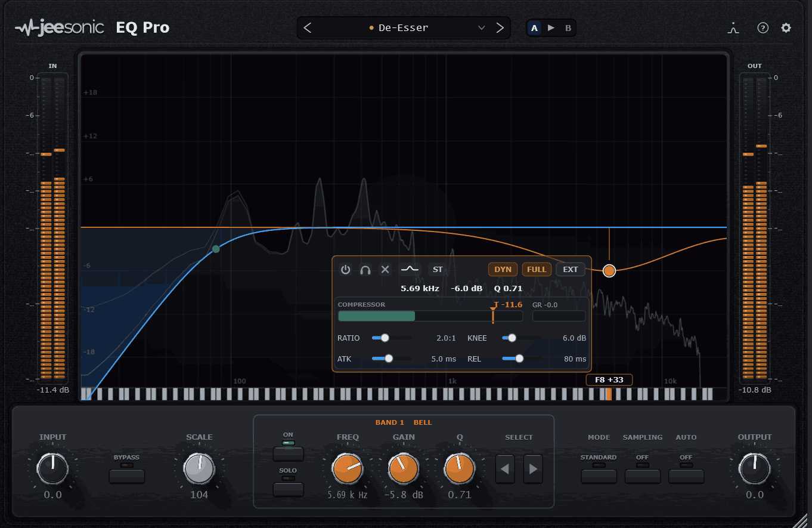Switch the ST stereo mode button
The width and height of the screenshot is (812, 528).
[x=438, y=270]
